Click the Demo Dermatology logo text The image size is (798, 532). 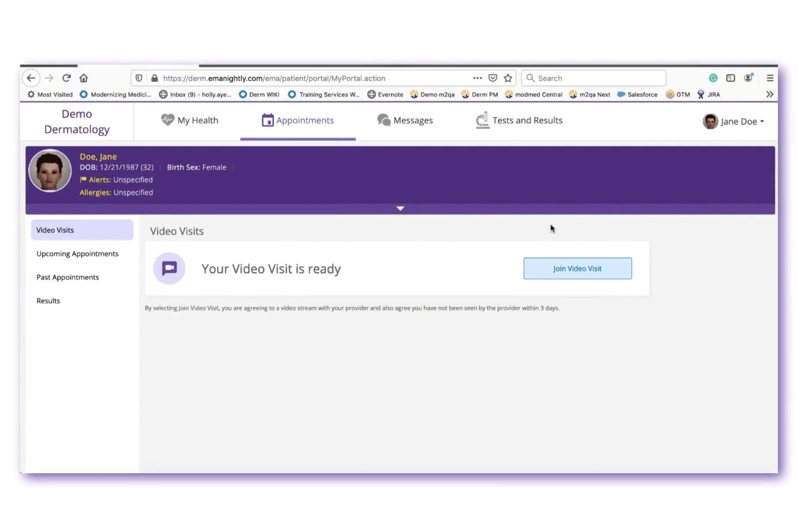tap(77, 122)
